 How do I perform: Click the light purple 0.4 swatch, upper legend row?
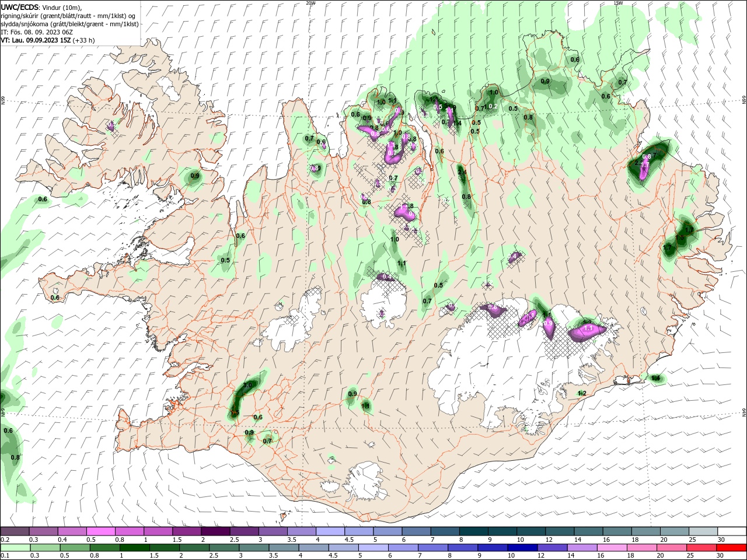pyautogui.click(x=72, y=531)
